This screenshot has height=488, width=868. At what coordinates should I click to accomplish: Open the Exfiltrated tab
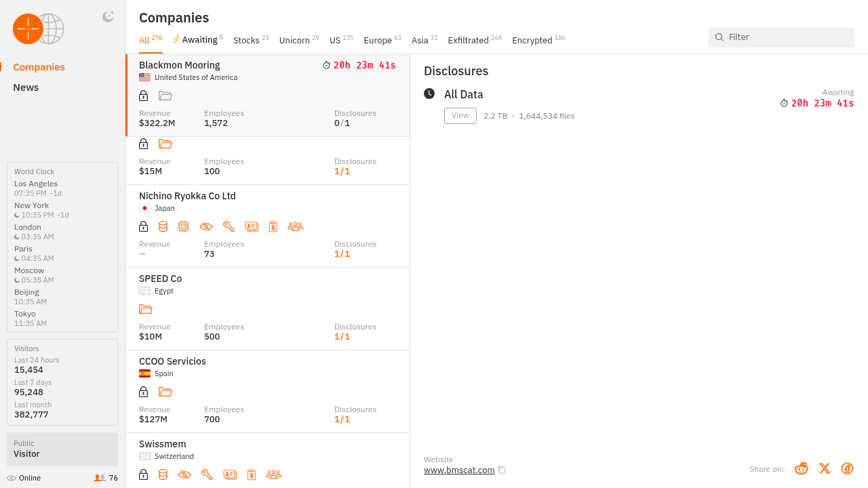(x=475, y=40)
